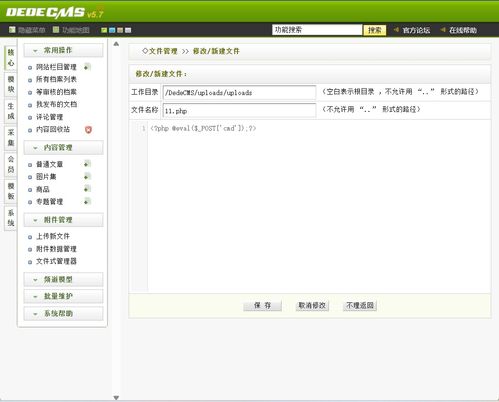Image resolution: width=499 pixels, height=402 pixels.
Task: Open 图片集 menu item
Action: tap(46, 177)
